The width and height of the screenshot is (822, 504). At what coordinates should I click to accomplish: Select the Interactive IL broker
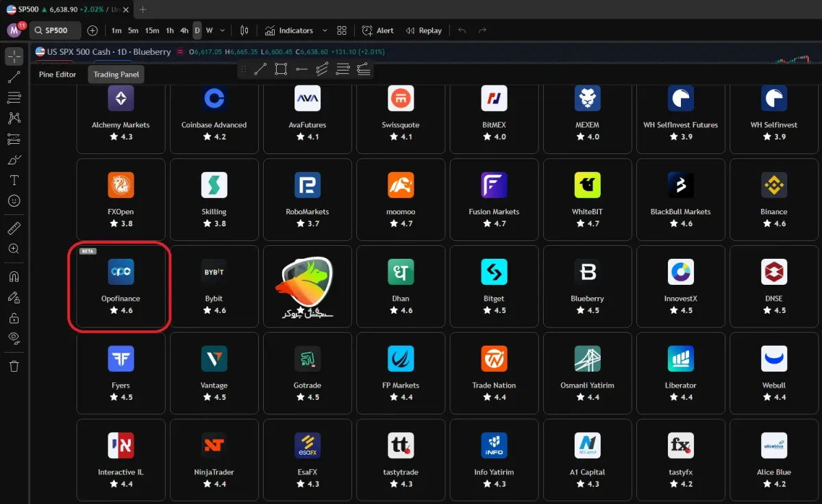pos(121,460)
